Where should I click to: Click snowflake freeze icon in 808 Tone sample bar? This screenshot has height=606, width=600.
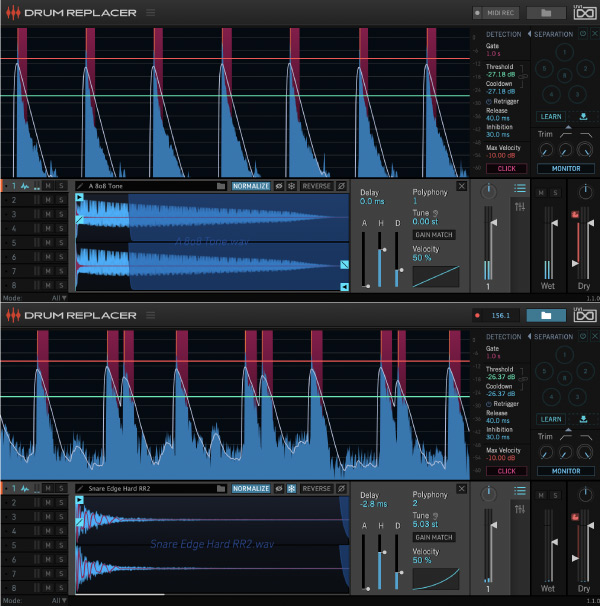point(291,186)
